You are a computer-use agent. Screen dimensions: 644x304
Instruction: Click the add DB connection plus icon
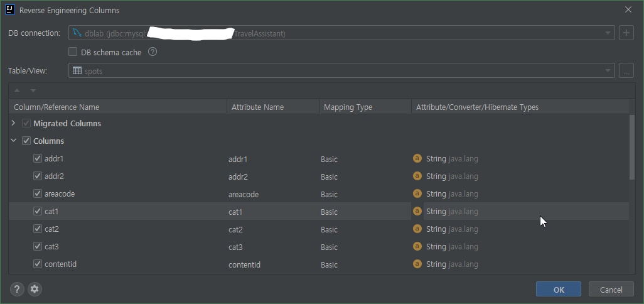[x=626, y=33]
